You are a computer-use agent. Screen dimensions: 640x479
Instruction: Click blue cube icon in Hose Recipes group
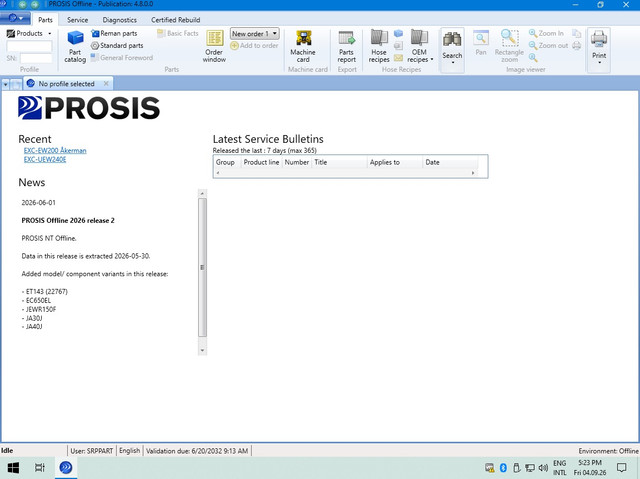(x=398, y=33)
